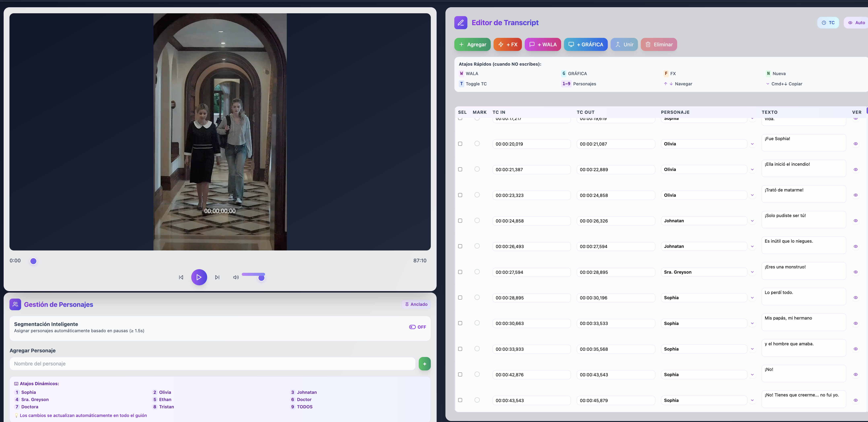The height and width of the screenshot is (422, 868).
Task: Add FX line with lightning button
Action: coord(507,44)
